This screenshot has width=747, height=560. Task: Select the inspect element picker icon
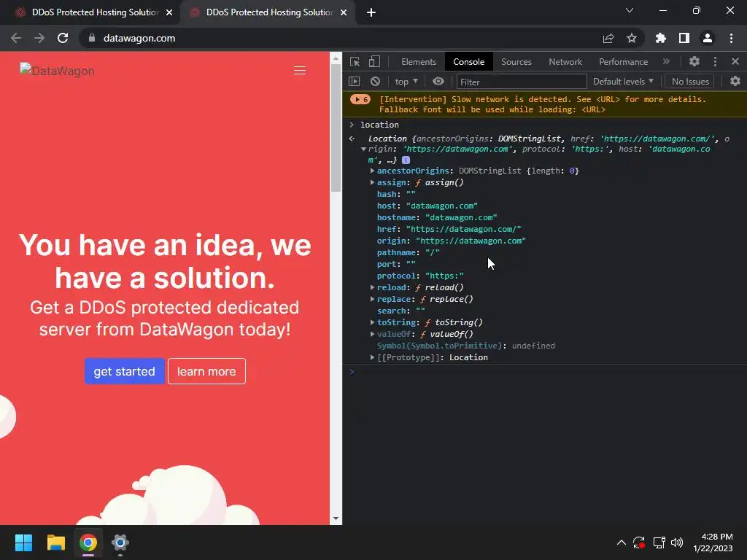pos(355,61)
